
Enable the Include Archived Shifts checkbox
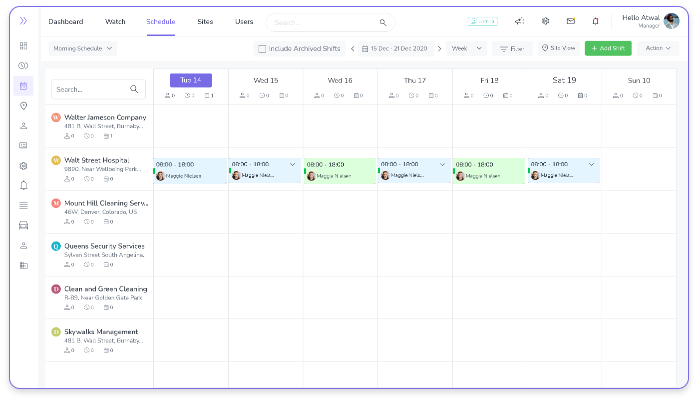tap(262, 48)
